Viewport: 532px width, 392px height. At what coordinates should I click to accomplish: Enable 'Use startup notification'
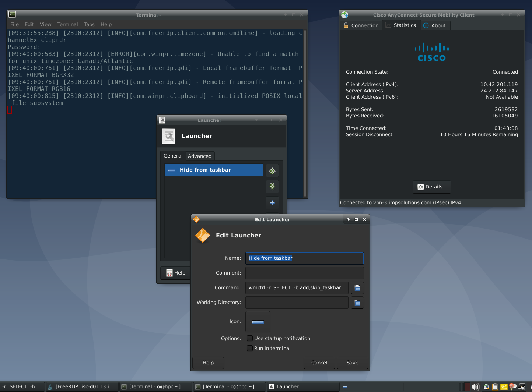coord(250,338)
